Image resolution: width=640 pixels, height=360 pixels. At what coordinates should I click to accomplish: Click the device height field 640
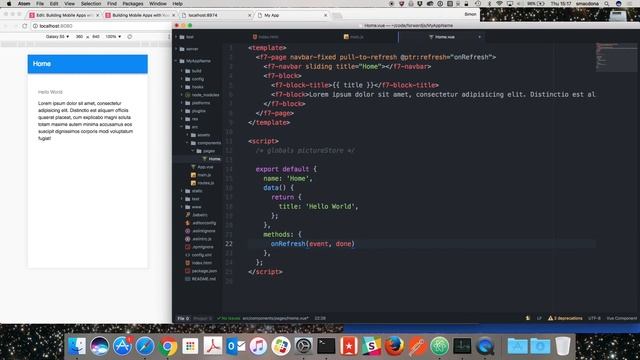[96, 37]
